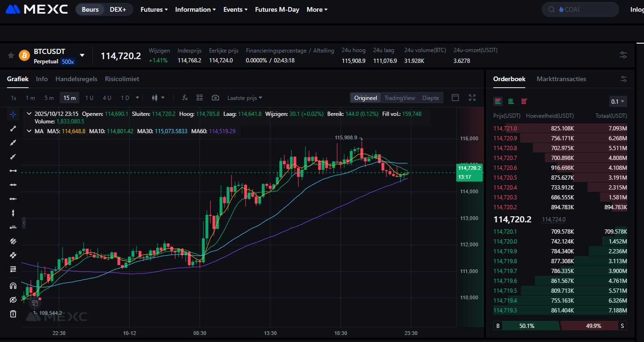Screen dimensions: 644x342
Task: Open the trendline drawing tool
Action: coord(13,129)
